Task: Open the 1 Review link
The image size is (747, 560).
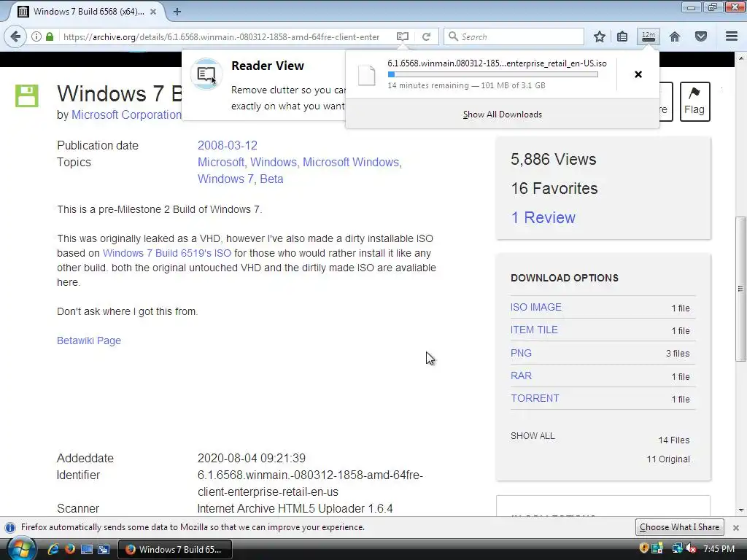Action: [x=543, y=217]
